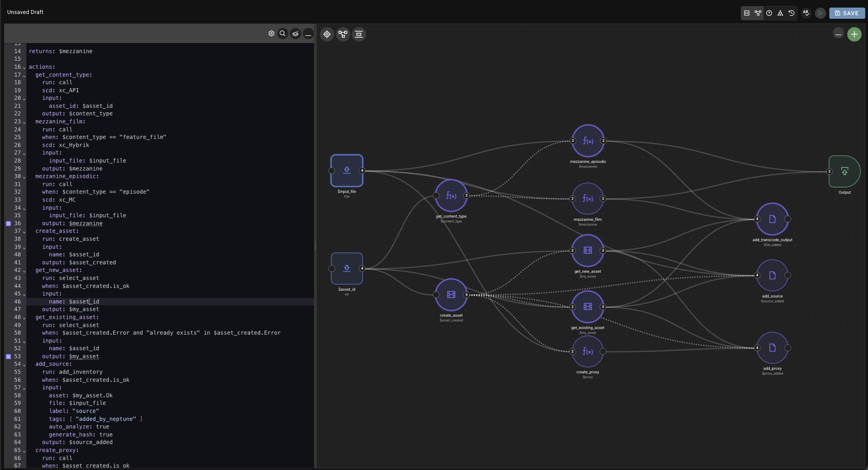Collapse the create_proxy block at line 65
Viewport: 868px width, 470px height.
(24, 451)
